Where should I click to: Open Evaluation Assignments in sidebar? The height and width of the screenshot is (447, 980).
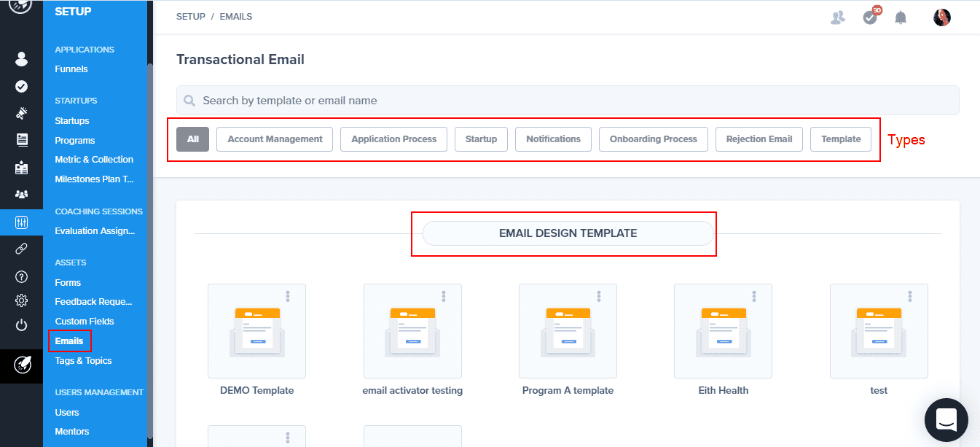pyautogui.click(x=95, y=231)
